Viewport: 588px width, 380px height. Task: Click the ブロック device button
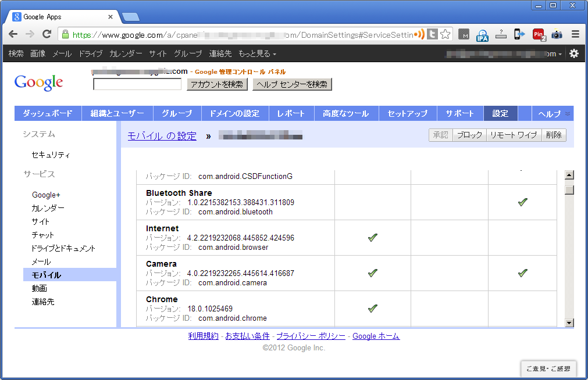pos(469,135)
